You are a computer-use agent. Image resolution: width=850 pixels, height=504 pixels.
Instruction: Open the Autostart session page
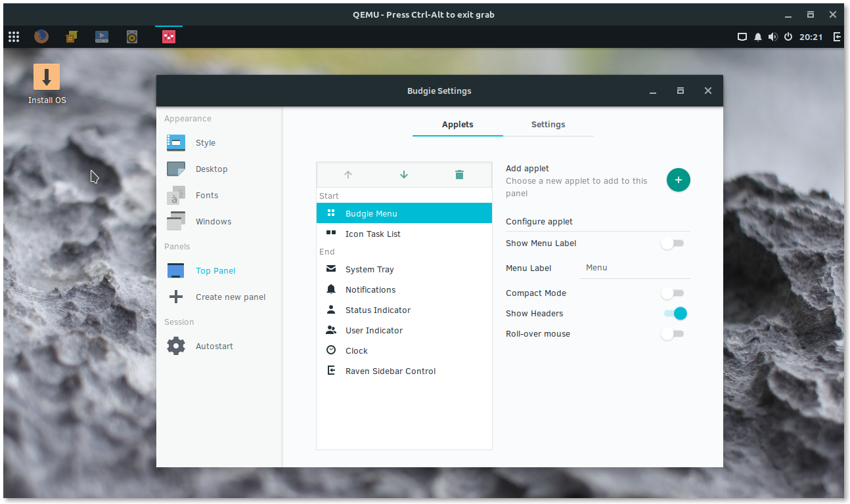[x=219, y=346]
